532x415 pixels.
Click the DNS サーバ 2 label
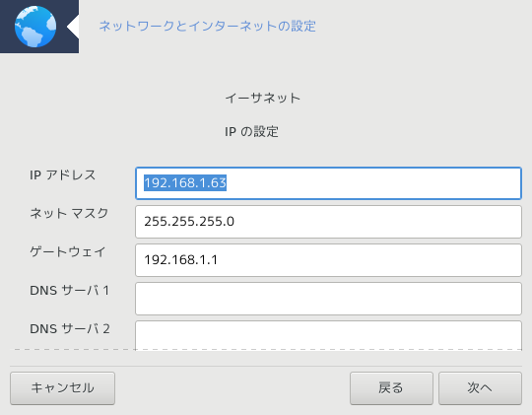click(70, 328)
